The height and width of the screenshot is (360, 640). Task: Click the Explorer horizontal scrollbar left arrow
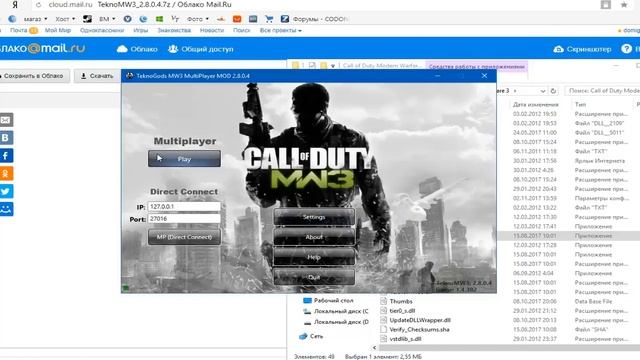point(374,348)
